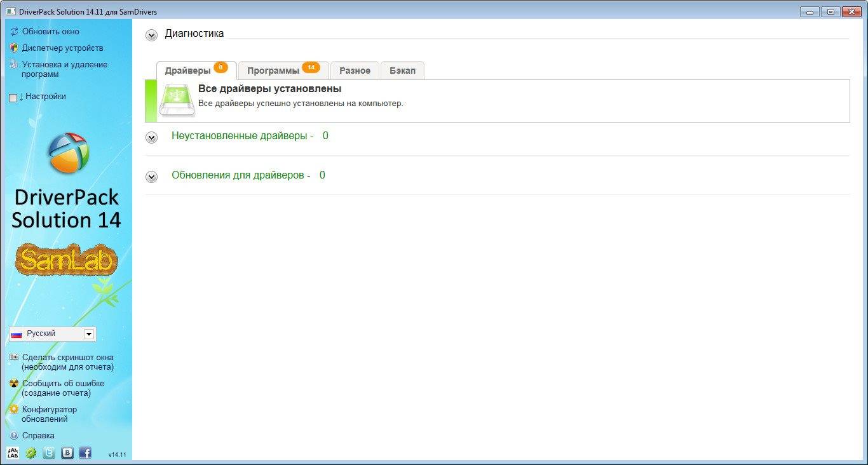Open the Установка и удаление программ link
Viewport: 868px width, 465px height.
pyautogui.click(x=64, y=69)
